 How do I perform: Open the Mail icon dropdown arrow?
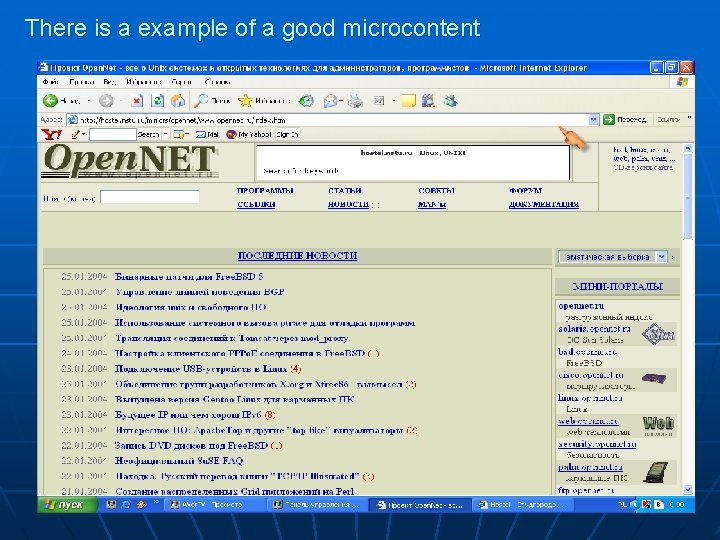pyautogui.click(x=341, y=101)
